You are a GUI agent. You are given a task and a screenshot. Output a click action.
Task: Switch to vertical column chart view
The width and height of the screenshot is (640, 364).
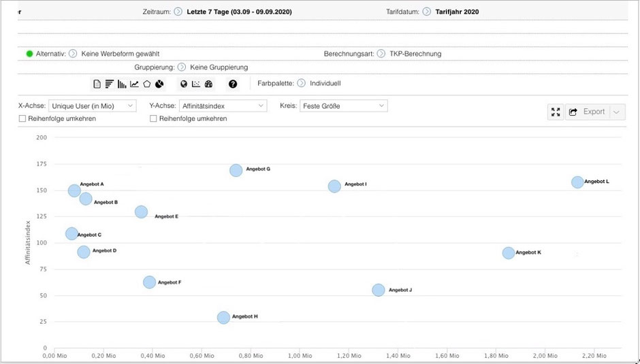click(x=122, y=84)
